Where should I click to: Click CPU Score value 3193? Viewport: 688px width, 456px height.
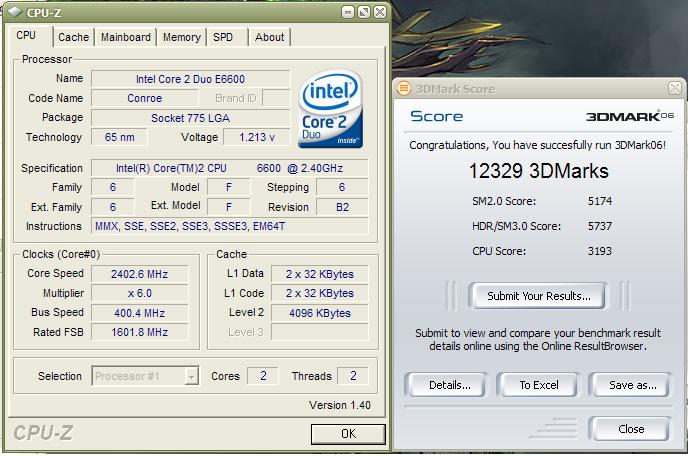(x=600, y=251)
